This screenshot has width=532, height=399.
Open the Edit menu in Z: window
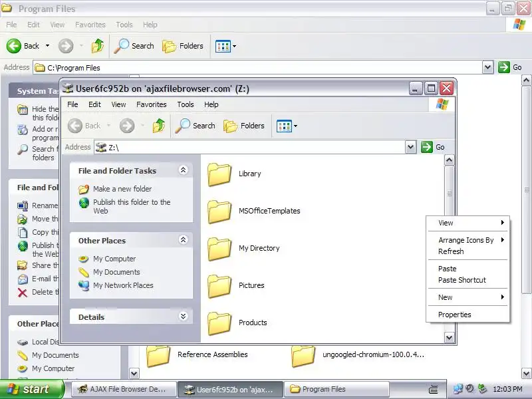point(94,104)
